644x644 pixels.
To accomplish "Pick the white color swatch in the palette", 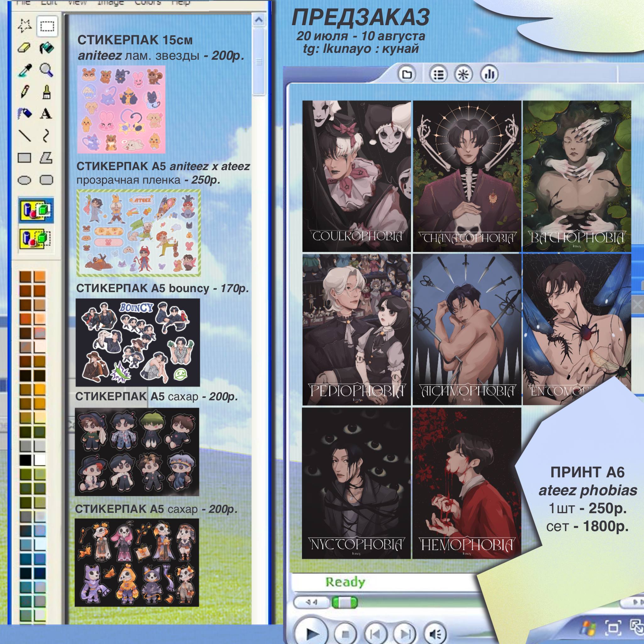I will coord(40,460).
